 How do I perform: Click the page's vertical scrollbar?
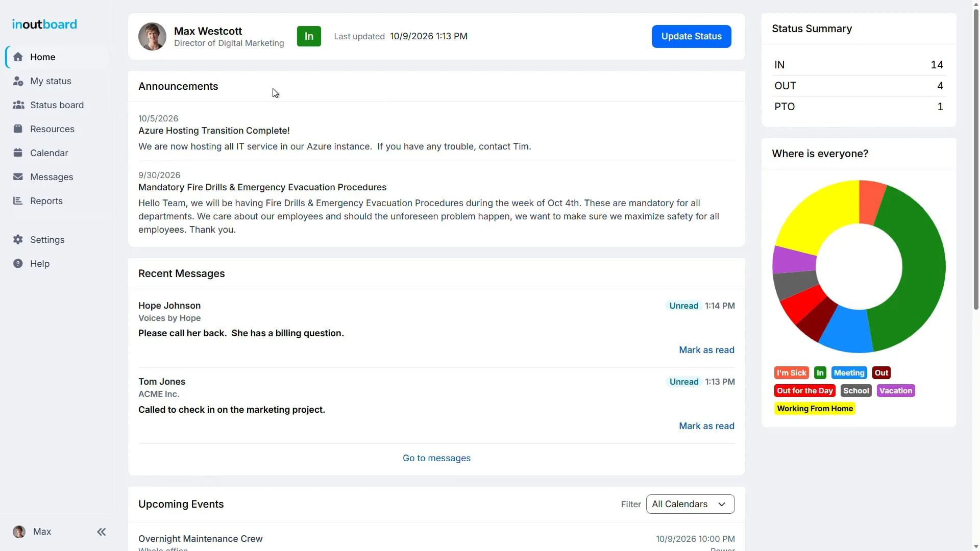(976, 158)
